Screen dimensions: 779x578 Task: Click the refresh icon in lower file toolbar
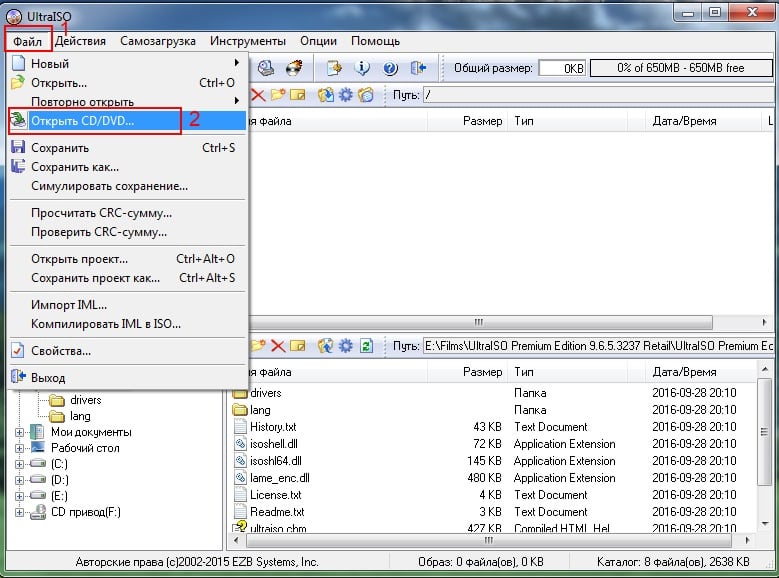tap(366, 346)
